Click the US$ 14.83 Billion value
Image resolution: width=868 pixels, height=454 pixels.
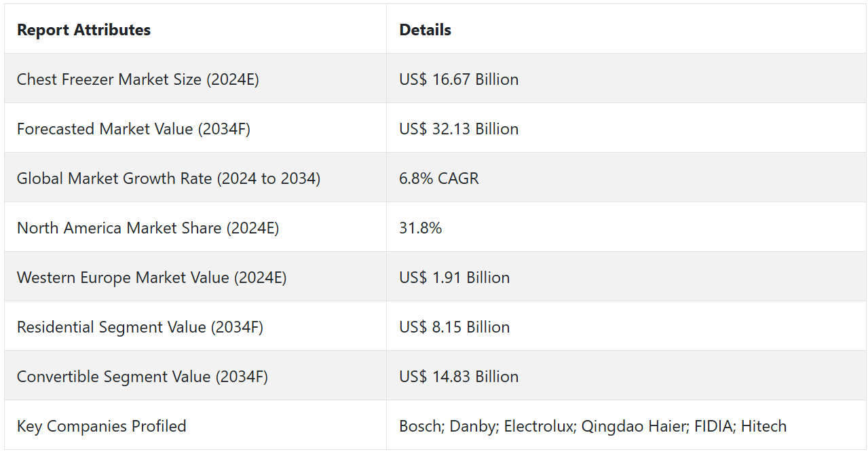click(459, 377)
